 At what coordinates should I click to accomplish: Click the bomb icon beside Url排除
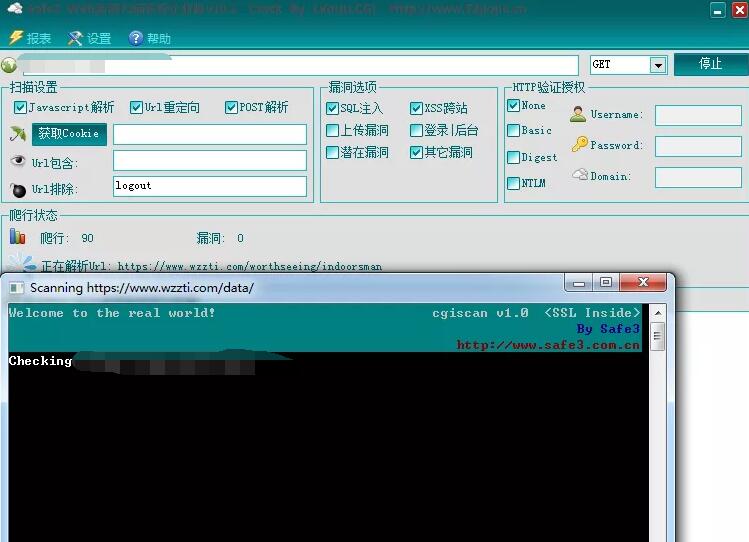click(18, 190)
